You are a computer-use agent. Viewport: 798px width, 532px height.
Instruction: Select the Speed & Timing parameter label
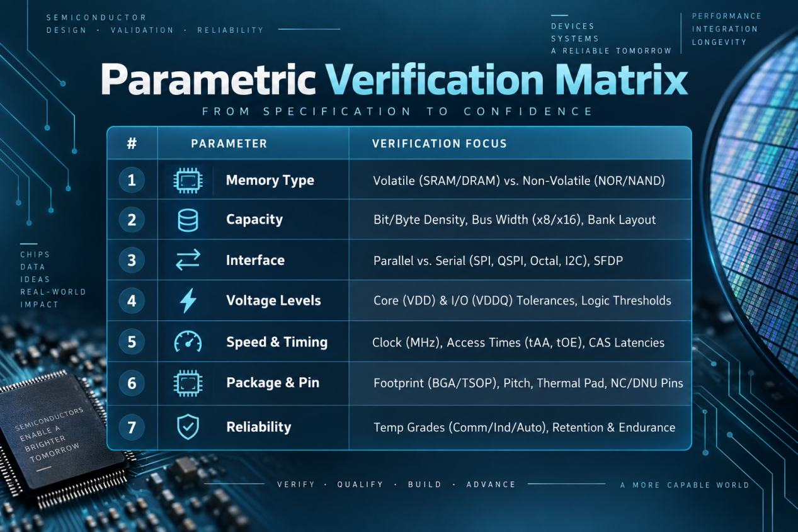276,342
